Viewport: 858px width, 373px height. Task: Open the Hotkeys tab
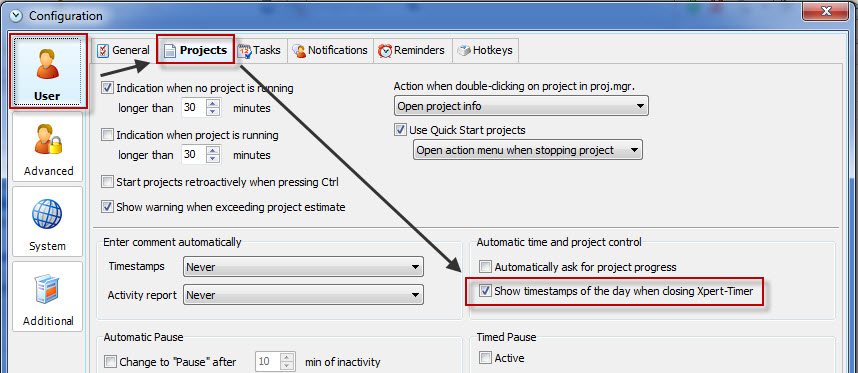point(485,50)
